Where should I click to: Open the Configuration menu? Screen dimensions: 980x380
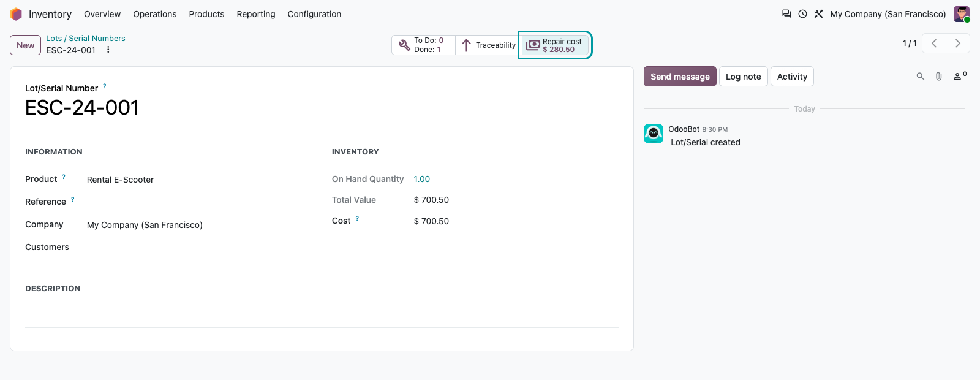coord(314,14)
